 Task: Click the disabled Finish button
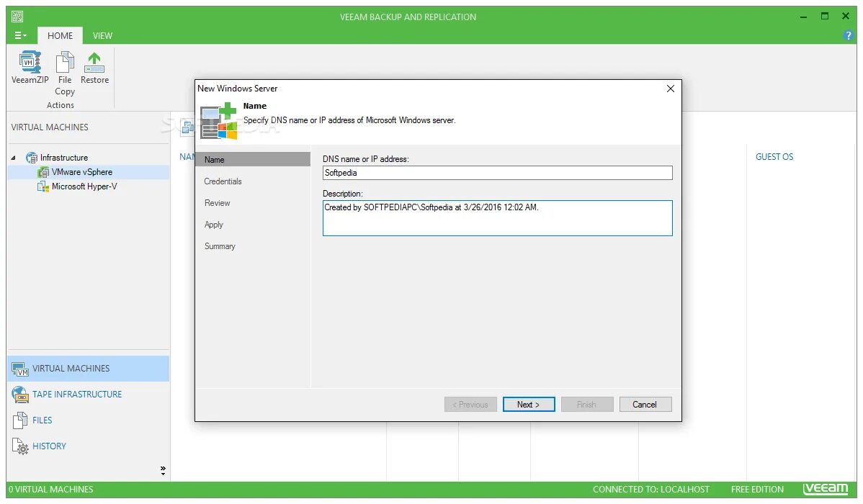586,405
